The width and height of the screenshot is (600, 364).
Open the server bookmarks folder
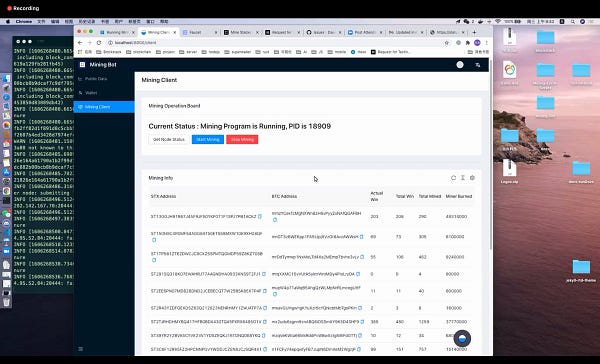click(x=188, y=52)
